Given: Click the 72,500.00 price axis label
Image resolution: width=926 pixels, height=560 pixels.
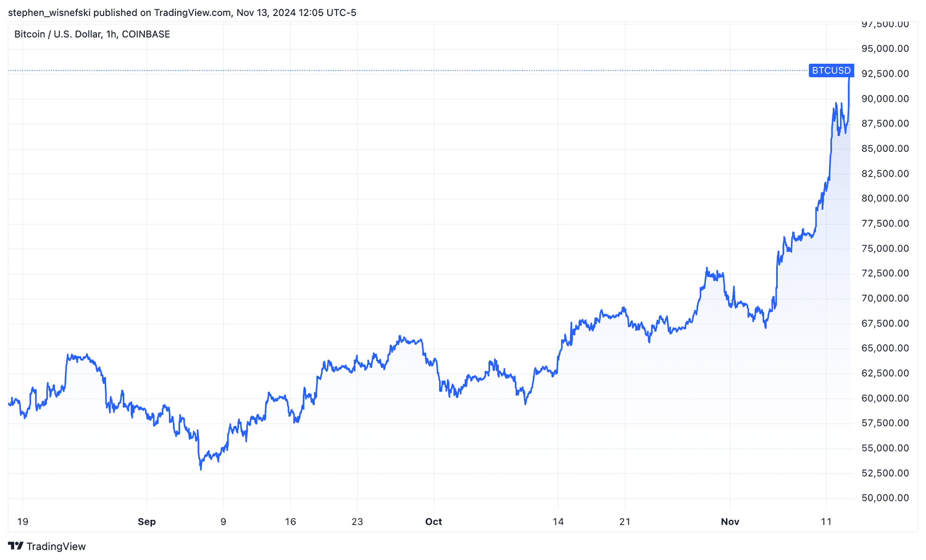Looking at the screenshot, I should pos(885,273).
